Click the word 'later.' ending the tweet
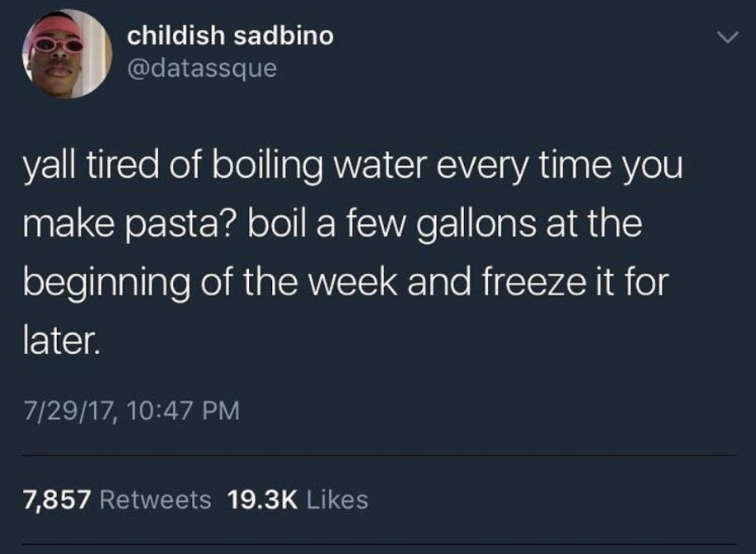Image resolution: width=756 pixels, height=554 pixels. coord(62,341)
